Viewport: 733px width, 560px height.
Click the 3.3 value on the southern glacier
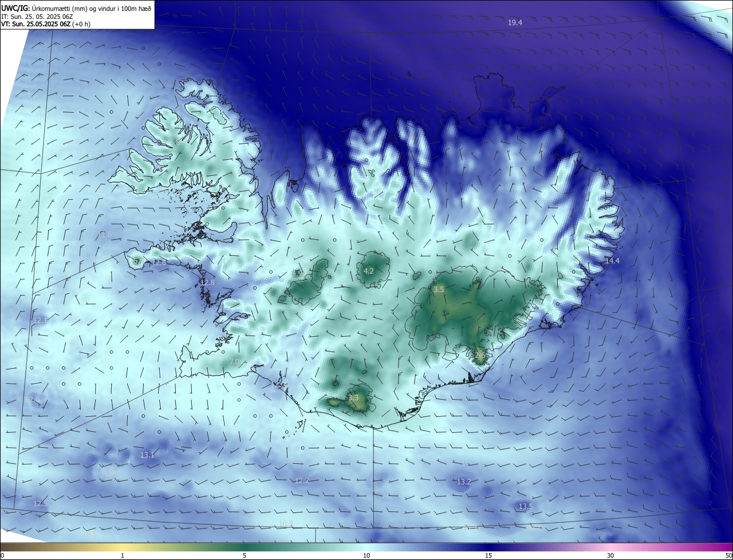point(353,397)
